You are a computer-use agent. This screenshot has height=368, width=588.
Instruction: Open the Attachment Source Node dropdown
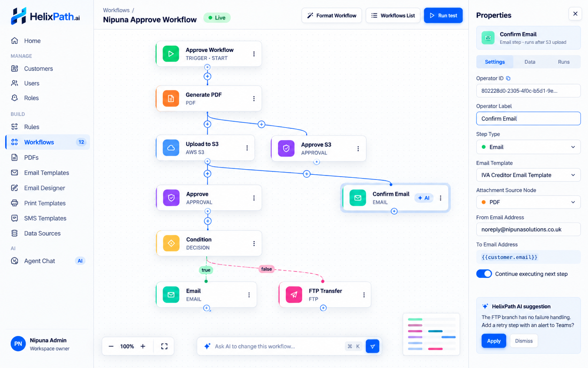[528, 202]
